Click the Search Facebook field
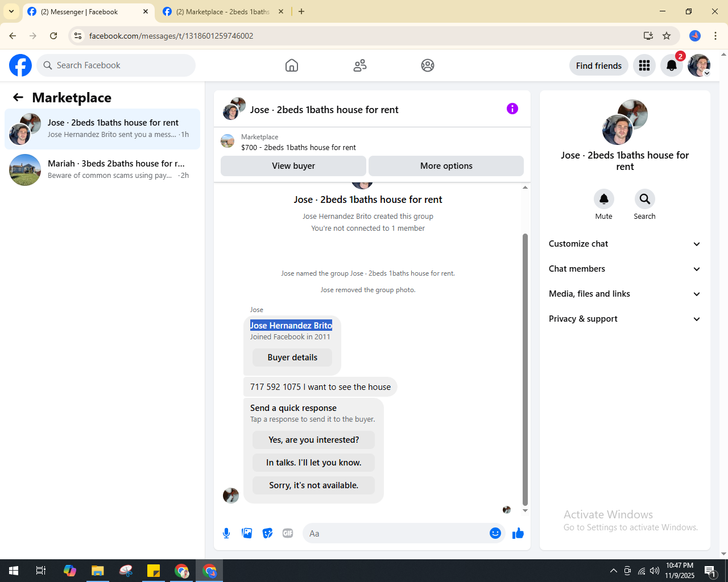The width and height of the screenshot is (728, 582). tap(116, 65)
